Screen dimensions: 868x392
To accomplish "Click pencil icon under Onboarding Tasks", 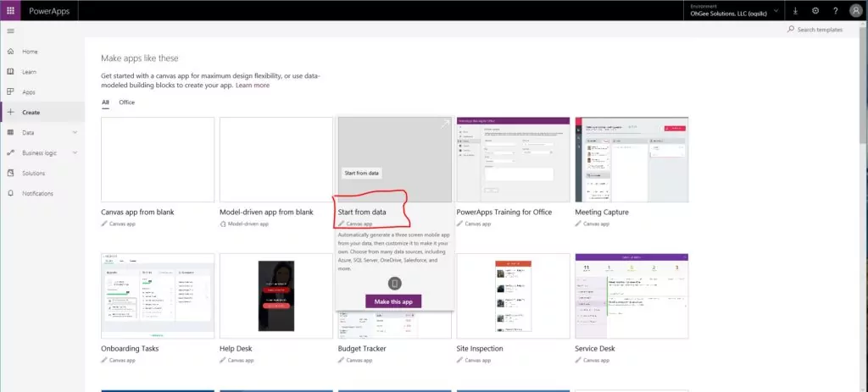I will [x=104, y=361].
